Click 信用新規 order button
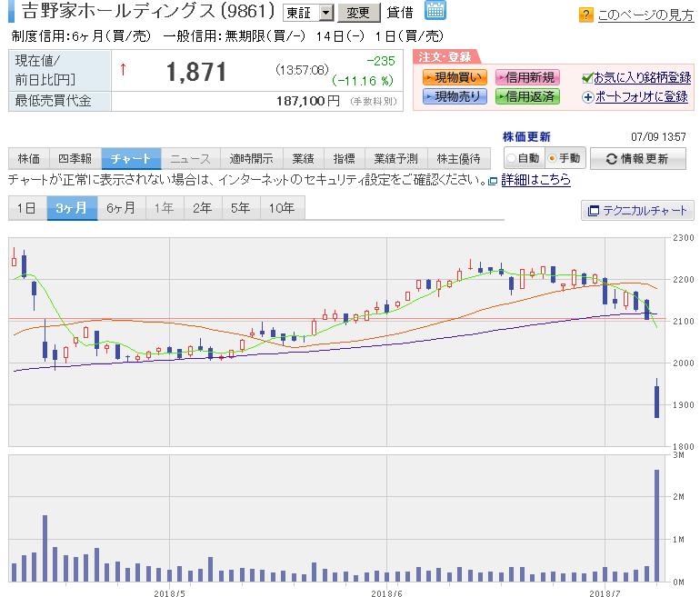The height and width of the screenshot is (597, 700). (527, 77)
